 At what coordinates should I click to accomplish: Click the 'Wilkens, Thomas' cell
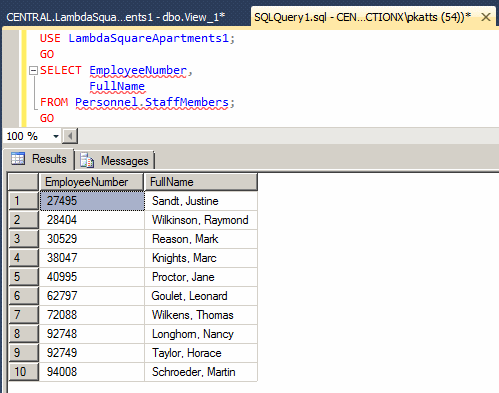point(201,315)
